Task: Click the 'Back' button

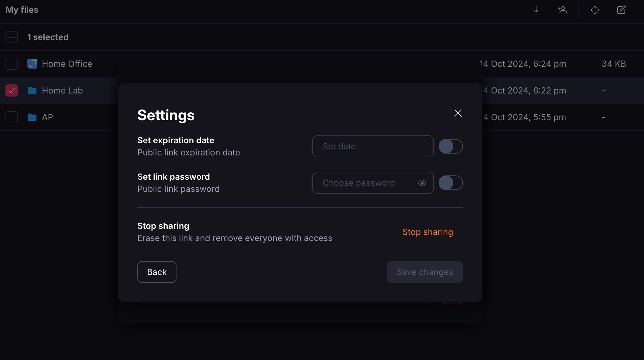Action: click(x=156, y=272)
